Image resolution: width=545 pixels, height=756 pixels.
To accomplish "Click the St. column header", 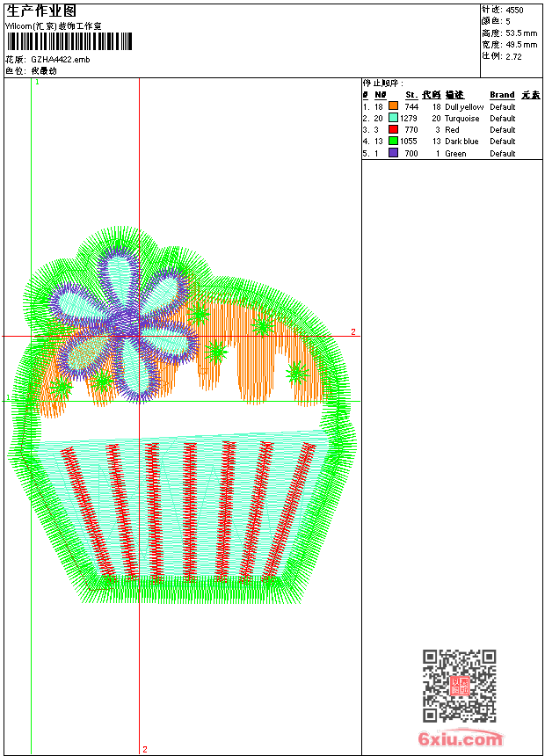I will tap(411, 95).
